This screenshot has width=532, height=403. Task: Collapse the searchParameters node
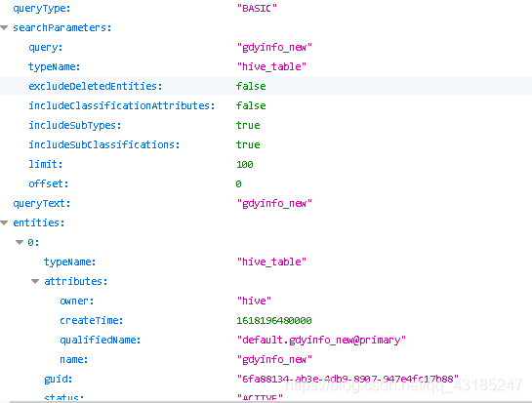pyautogui.click(x=4, y=28)
